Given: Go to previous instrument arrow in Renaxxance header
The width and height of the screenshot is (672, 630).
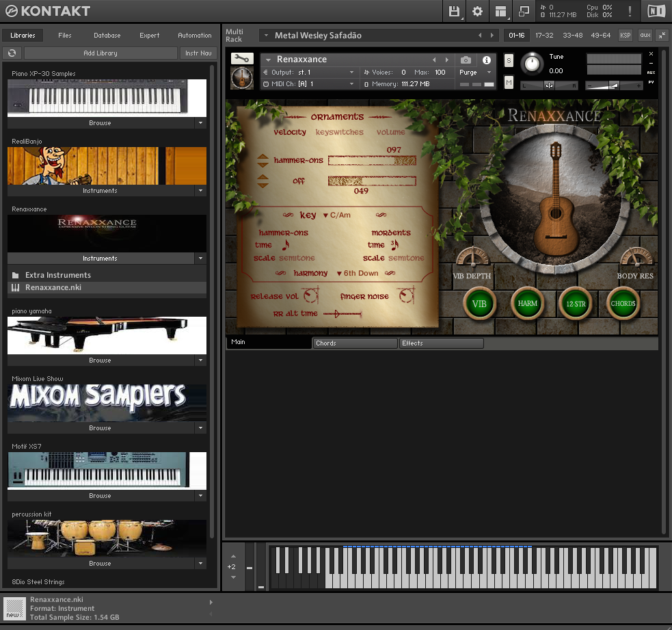Looking at the screenshot, I should coord(434,60).
